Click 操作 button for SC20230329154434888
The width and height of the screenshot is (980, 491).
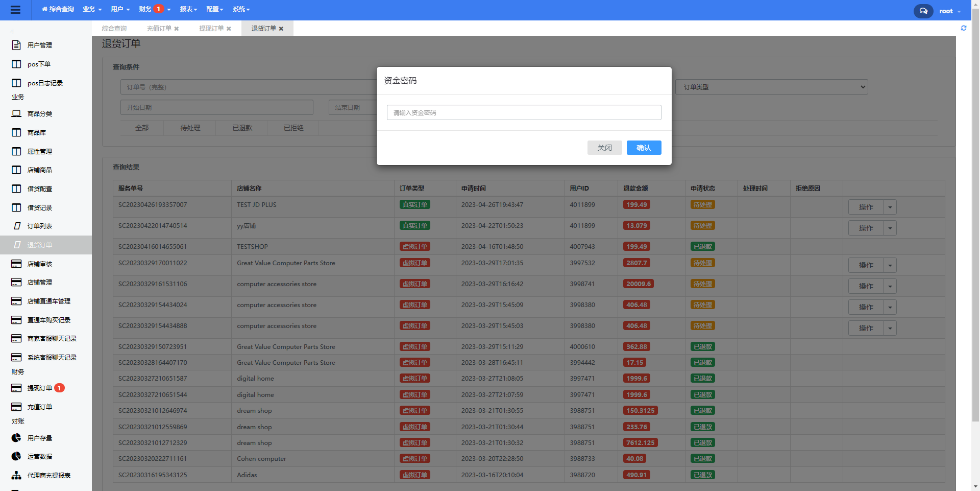click(x=866, y=328)
